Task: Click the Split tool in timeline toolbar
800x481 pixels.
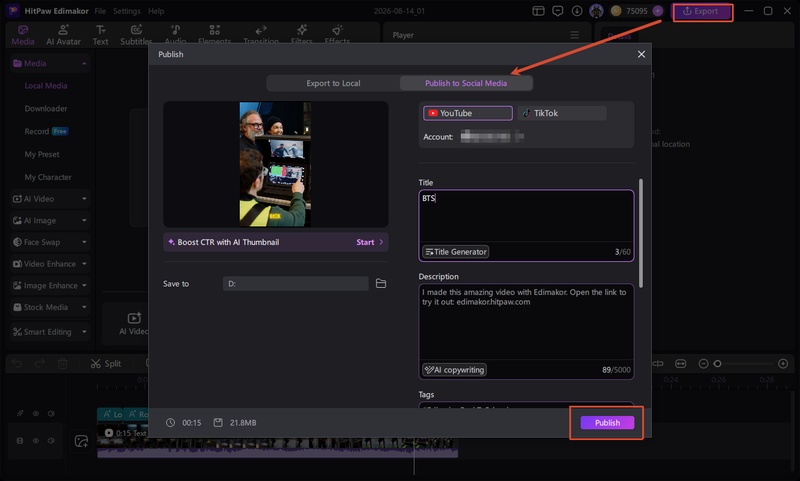Action: tap(106, 363)
